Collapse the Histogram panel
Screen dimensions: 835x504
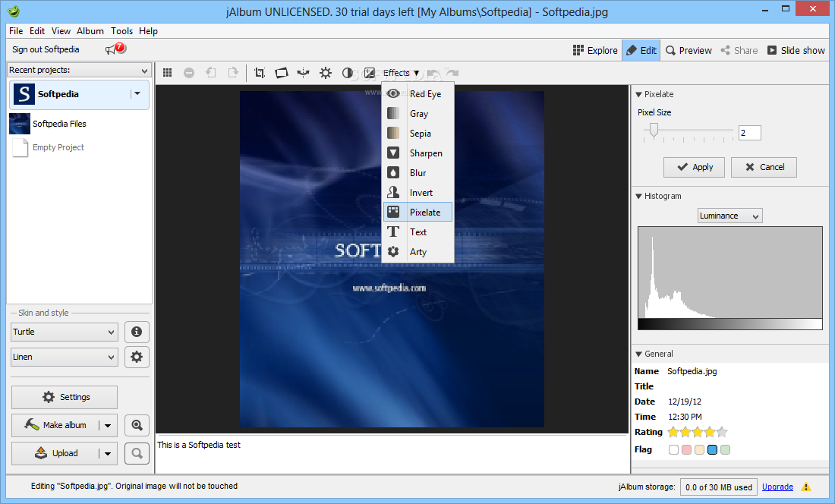coord(639,196)
